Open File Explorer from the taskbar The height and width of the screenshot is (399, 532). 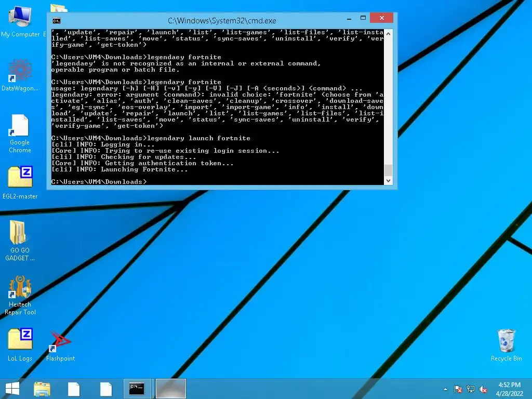[x=42, y=389]
